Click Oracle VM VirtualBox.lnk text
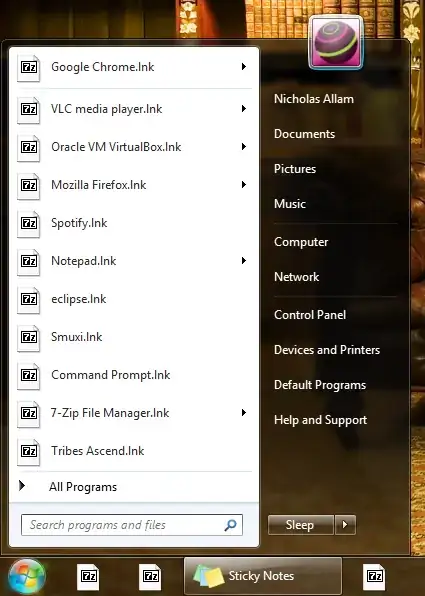Screen dimensions: 425x596 pos(116,147)
